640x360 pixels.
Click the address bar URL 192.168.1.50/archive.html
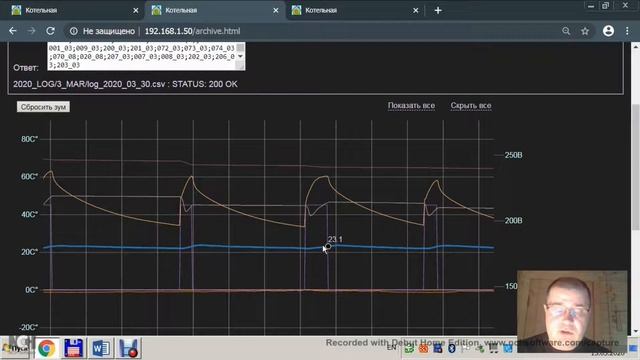click(192, 31)
